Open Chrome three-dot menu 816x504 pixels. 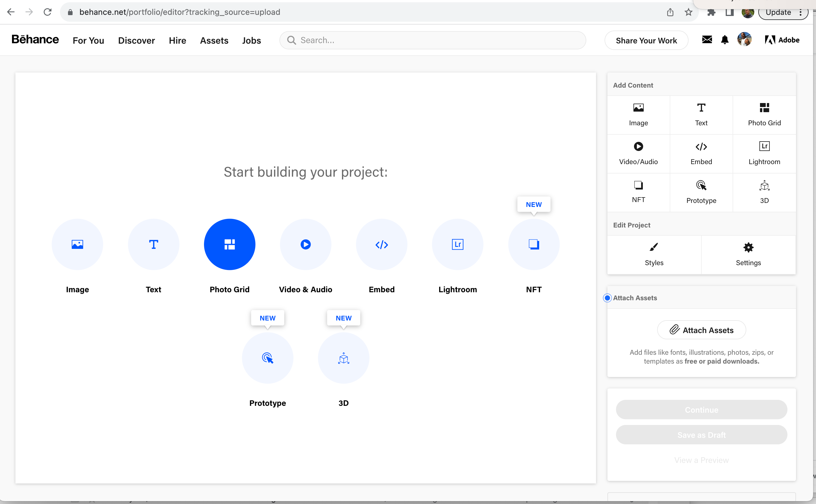(x=800, y=12)
